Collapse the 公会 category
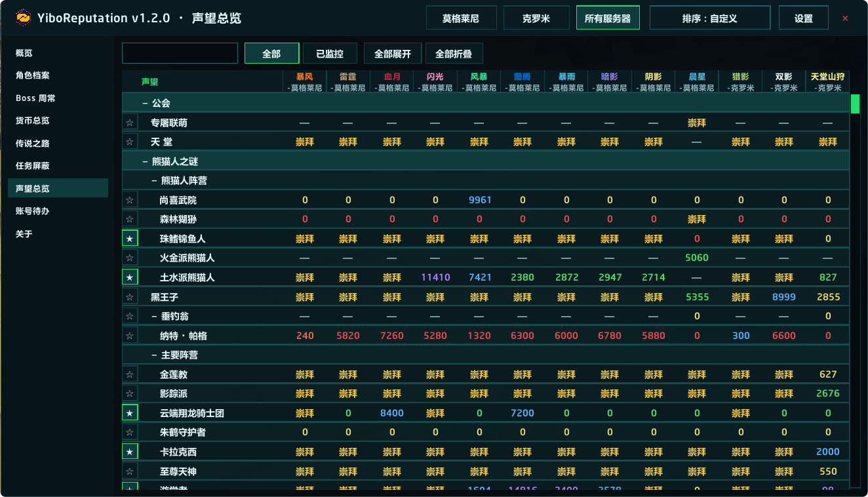Image resolution: width=868 pixels, height=497 pixels. (145, 103)
